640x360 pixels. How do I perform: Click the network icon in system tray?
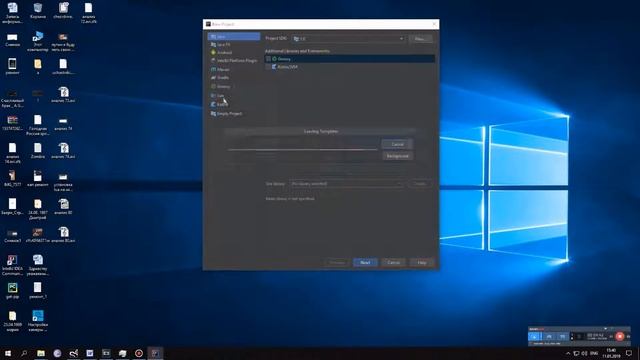point(576,353)
